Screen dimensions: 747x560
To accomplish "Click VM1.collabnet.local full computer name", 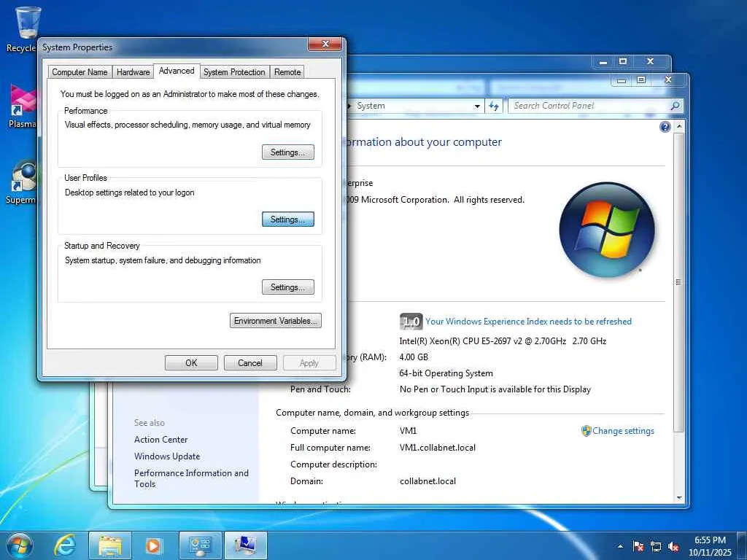I will pyautogui.click(x=438, y=448).
